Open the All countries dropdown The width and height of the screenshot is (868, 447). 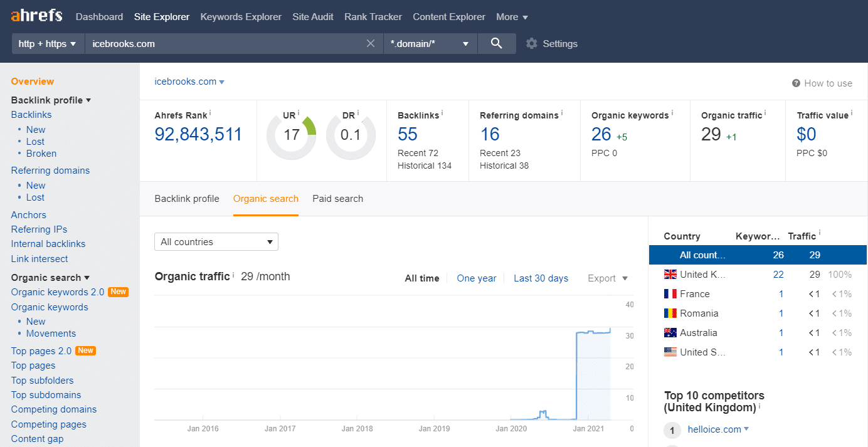[x=216, y=241]
